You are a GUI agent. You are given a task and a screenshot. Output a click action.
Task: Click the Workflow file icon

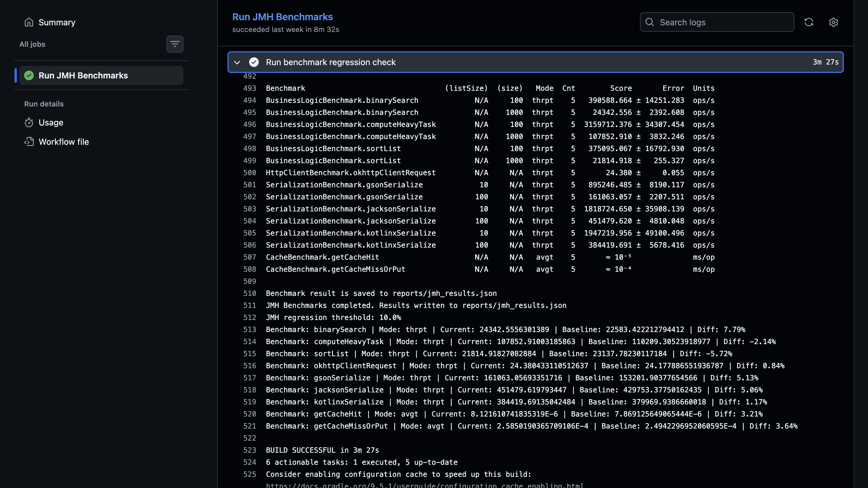click(29, 142)
